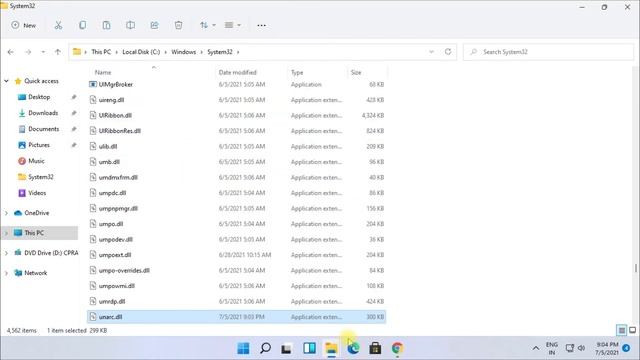
Task: Select the umrdp.dll file
Action: pyautogui.click(x=237, y=302)
